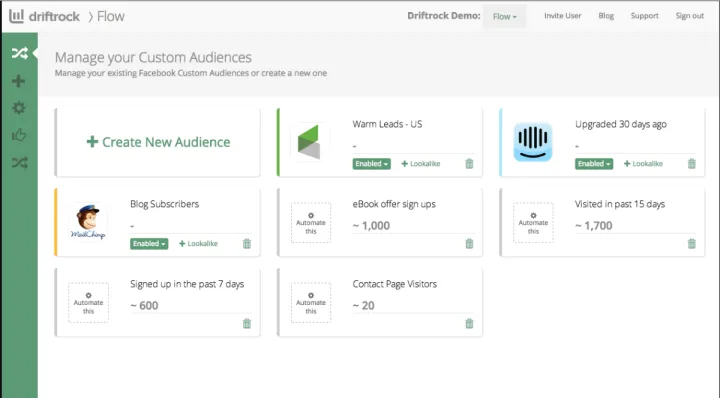
Task: Open the settings gear in the sidebar
Action: (19, 108)
